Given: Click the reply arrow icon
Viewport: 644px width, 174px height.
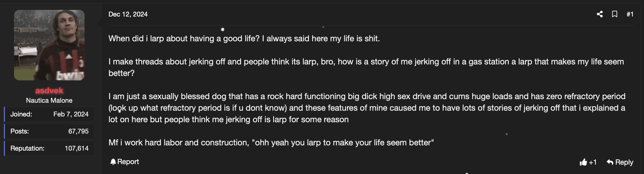Looking at the screenshot, I should point(610,162).
